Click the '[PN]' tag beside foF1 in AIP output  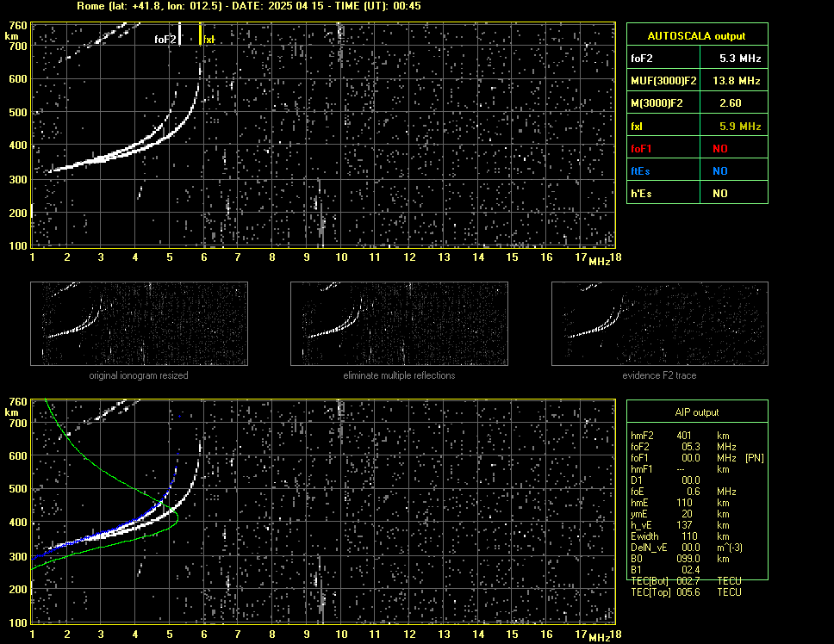coord(754,458)
